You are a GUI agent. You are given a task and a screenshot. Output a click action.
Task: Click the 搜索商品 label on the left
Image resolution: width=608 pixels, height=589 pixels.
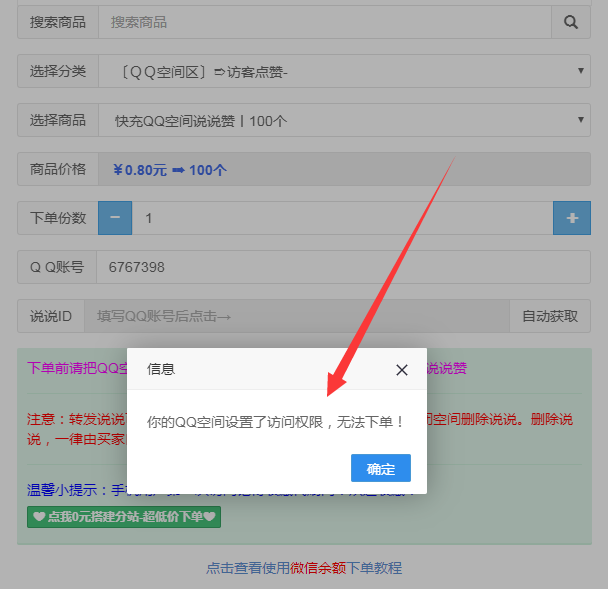click(x=58, y=22)
